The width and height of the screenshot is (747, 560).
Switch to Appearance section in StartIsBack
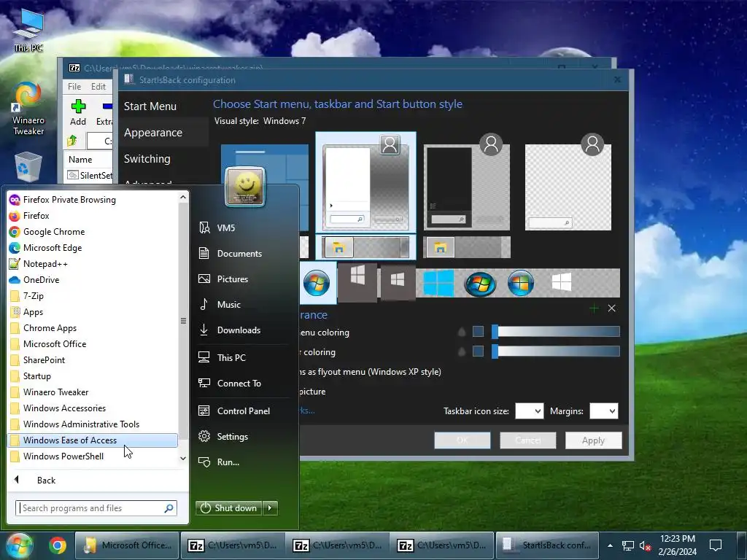[x=153, y=133]
